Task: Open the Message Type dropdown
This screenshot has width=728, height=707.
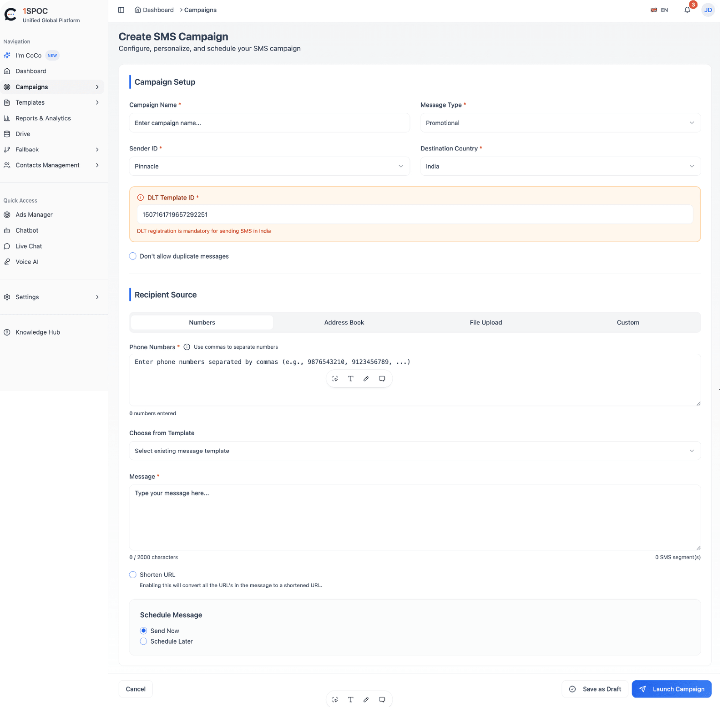Action: [560, 123]
